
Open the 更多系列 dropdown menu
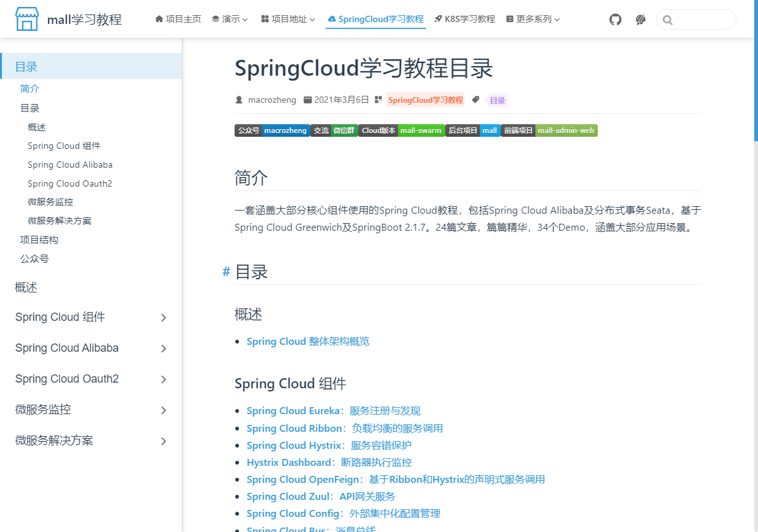pos(533,19)
